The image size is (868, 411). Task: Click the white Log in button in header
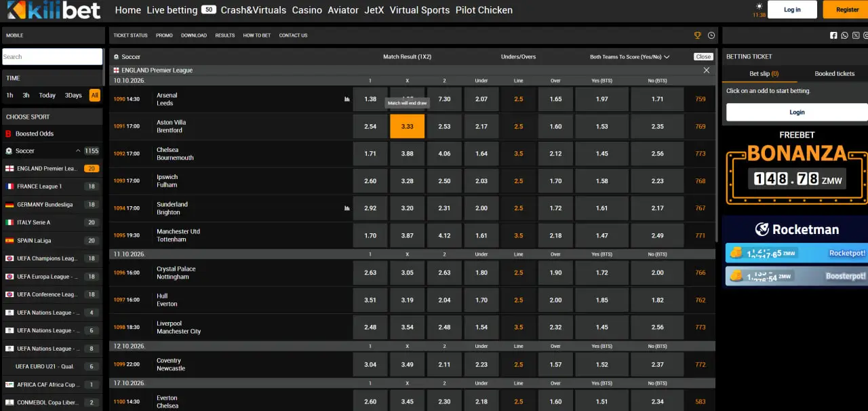coord(792,9)
